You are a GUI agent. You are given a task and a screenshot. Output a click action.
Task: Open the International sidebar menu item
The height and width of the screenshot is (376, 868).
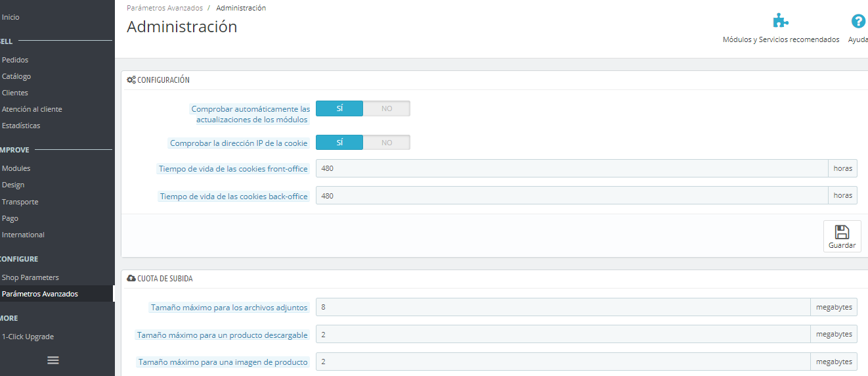[x=23, y=235]
